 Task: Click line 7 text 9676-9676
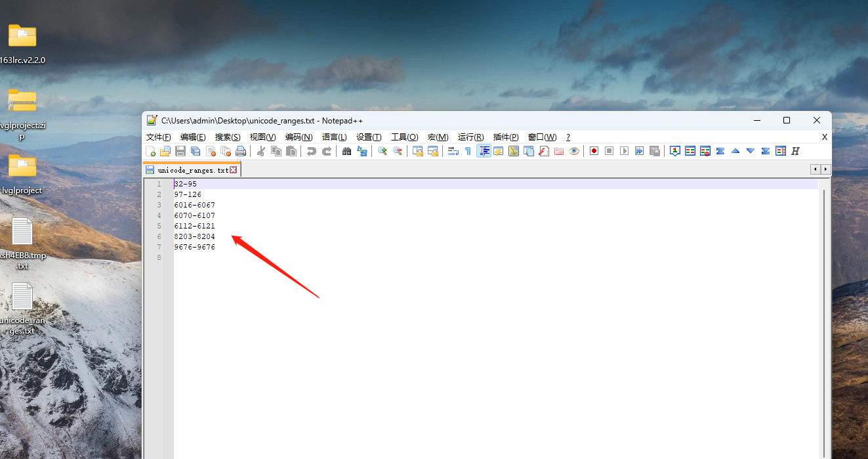pos(195,247)
